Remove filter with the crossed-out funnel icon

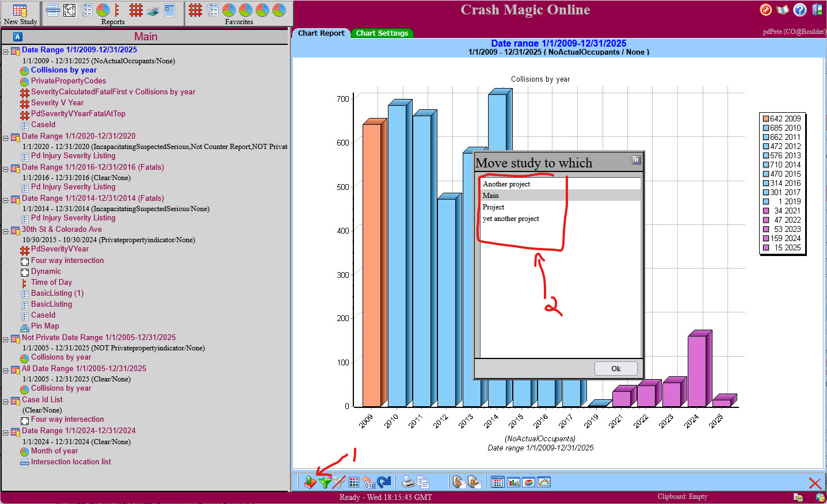pyautogui.click(x=339, y=482)
